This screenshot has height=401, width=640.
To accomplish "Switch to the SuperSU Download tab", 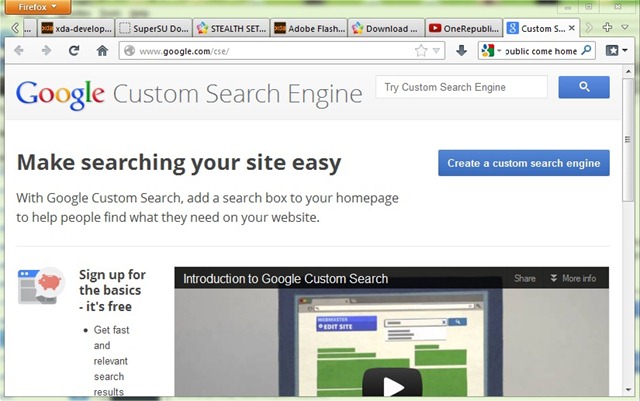I will 153,28.
